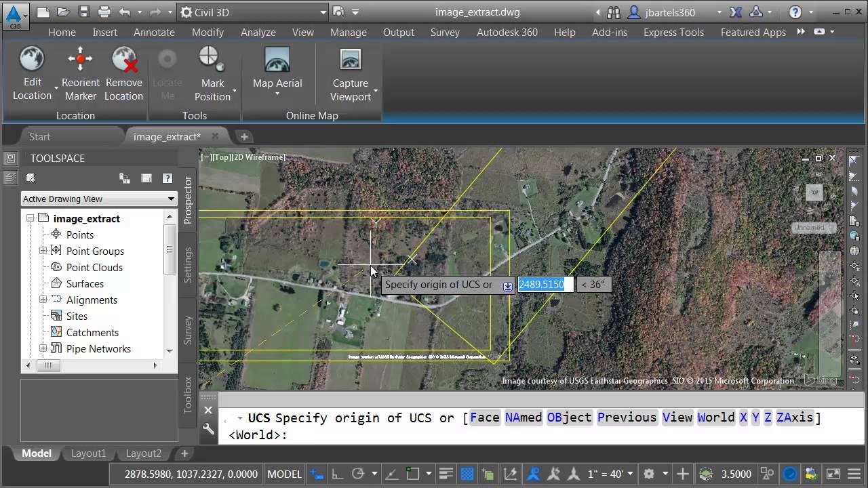Click the Undo arrow icon
The image size is (868, 488).
124,12
